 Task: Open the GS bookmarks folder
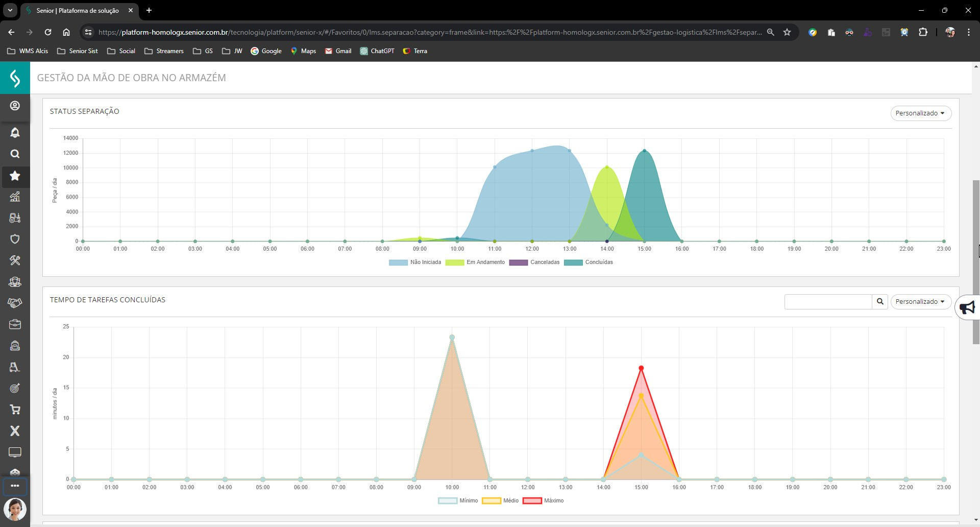[x=203, y=51]
